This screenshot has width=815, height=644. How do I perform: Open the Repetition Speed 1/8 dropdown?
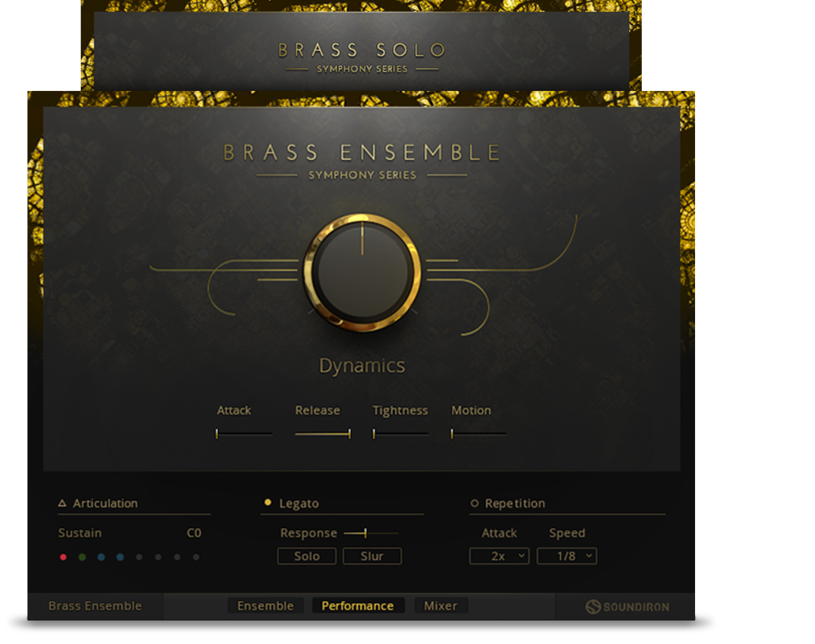(x=567, y=556)
